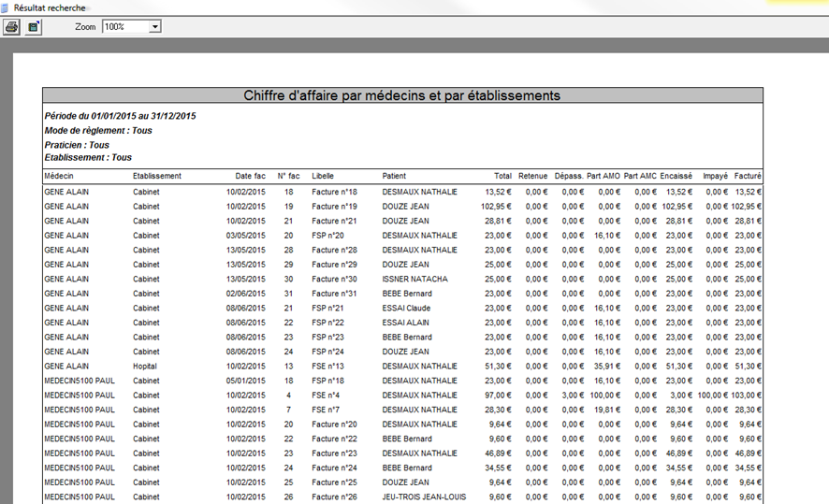Click patient ESSAI ALAIN

pyautogui.click(x=405, y=323)
